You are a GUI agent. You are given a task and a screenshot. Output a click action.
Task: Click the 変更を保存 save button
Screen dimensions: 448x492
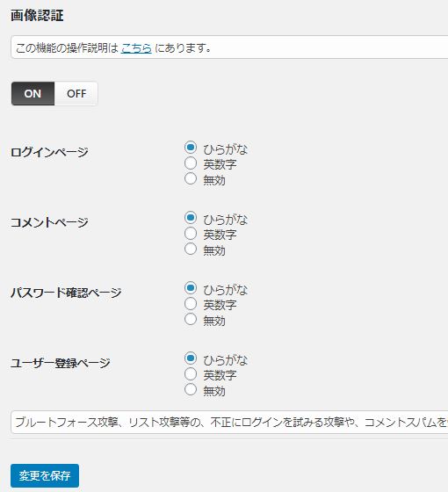(45, 475)
